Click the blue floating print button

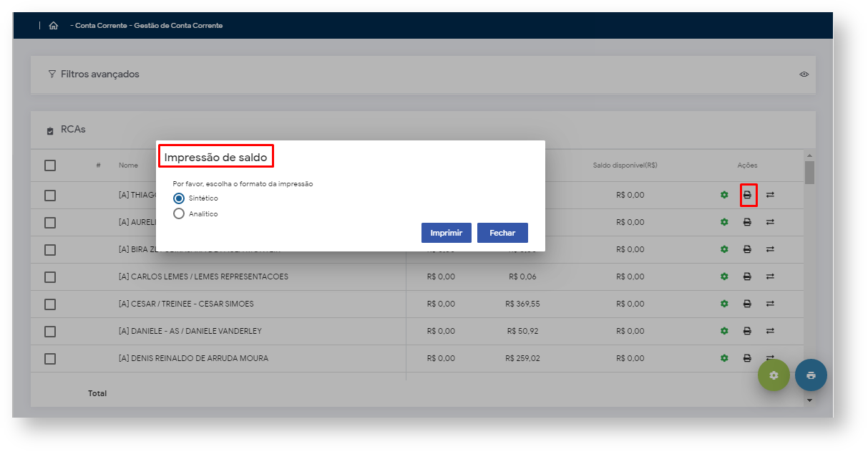point(811,375)
